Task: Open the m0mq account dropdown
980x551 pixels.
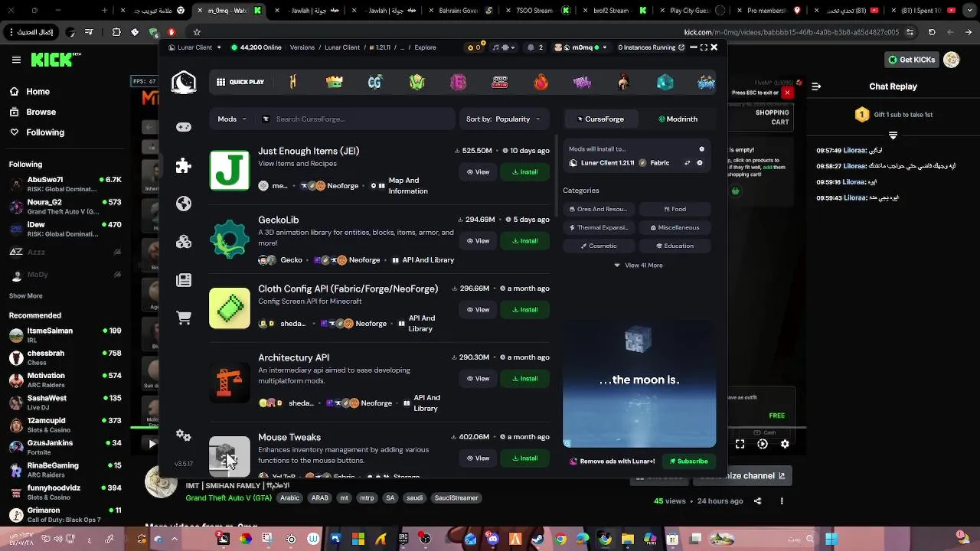Action: (581, 47)
